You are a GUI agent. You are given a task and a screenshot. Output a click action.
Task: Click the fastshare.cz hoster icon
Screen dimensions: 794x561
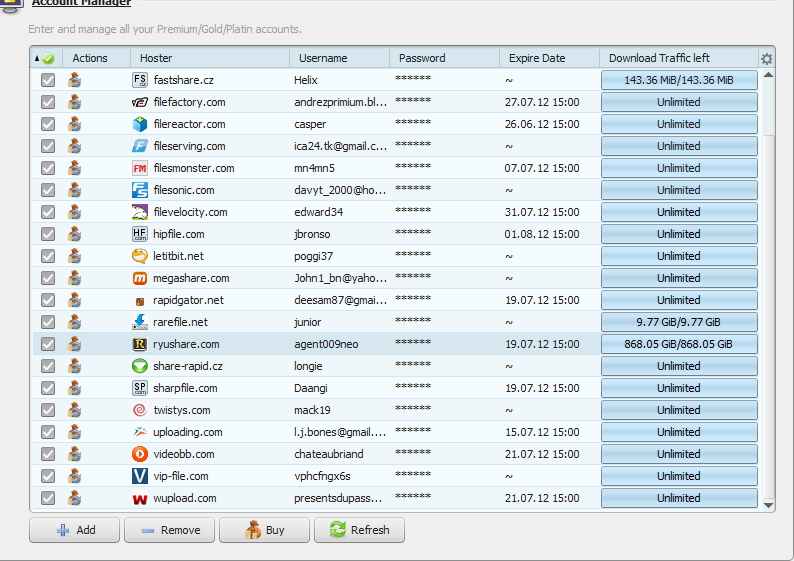coord(140,80)
